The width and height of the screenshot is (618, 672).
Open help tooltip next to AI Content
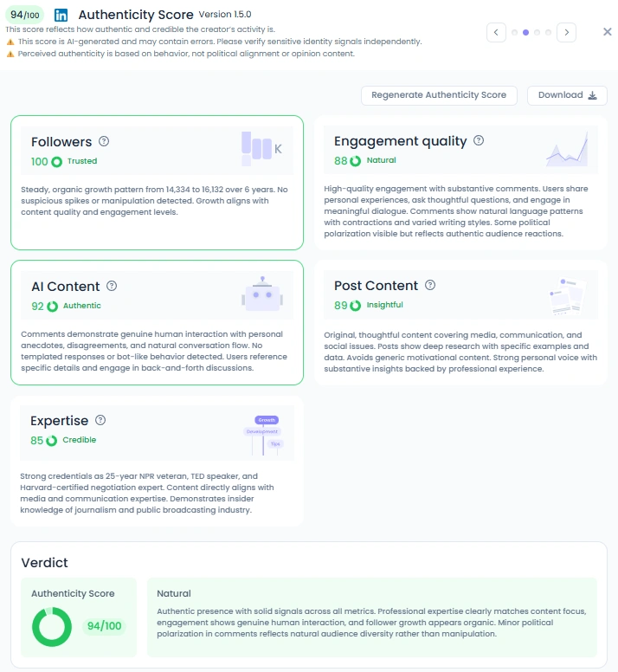point(112,286)
